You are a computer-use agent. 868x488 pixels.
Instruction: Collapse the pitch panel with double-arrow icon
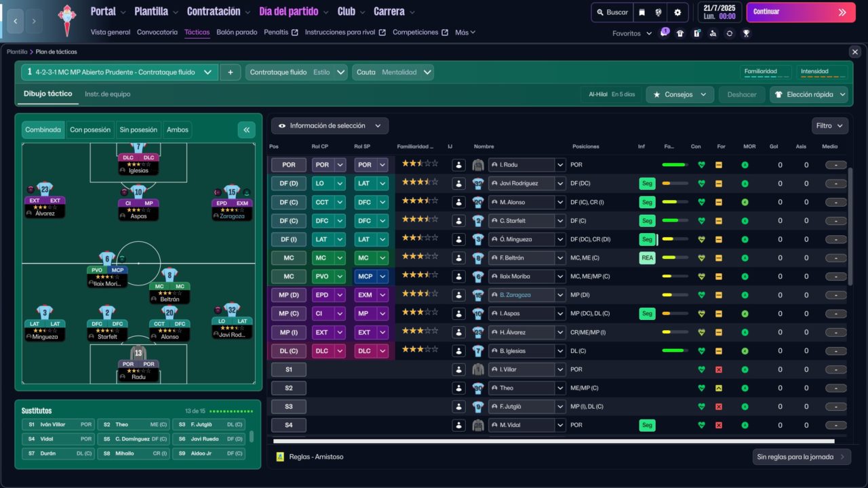coord(246,129)
